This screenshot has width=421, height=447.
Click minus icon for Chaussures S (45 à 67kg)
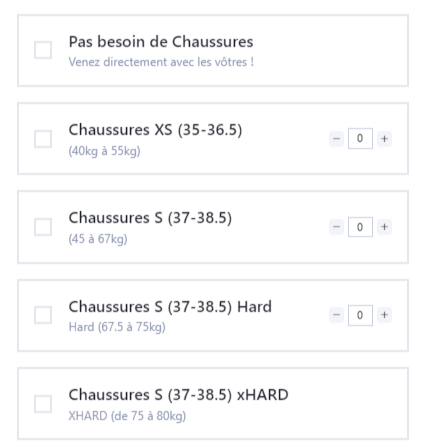point(336,227)
